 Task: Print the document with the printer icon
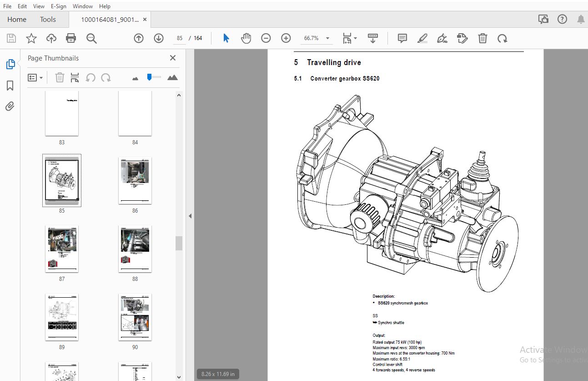pos(71,38)
